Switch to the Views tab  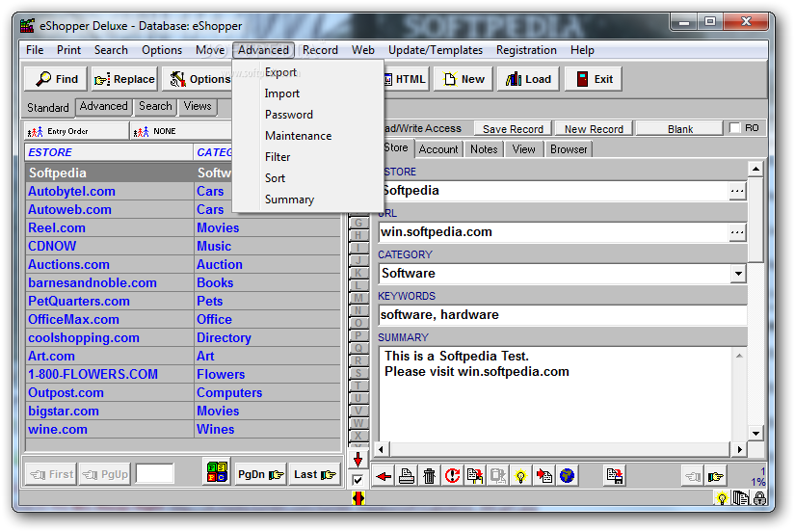coord(198,107)
